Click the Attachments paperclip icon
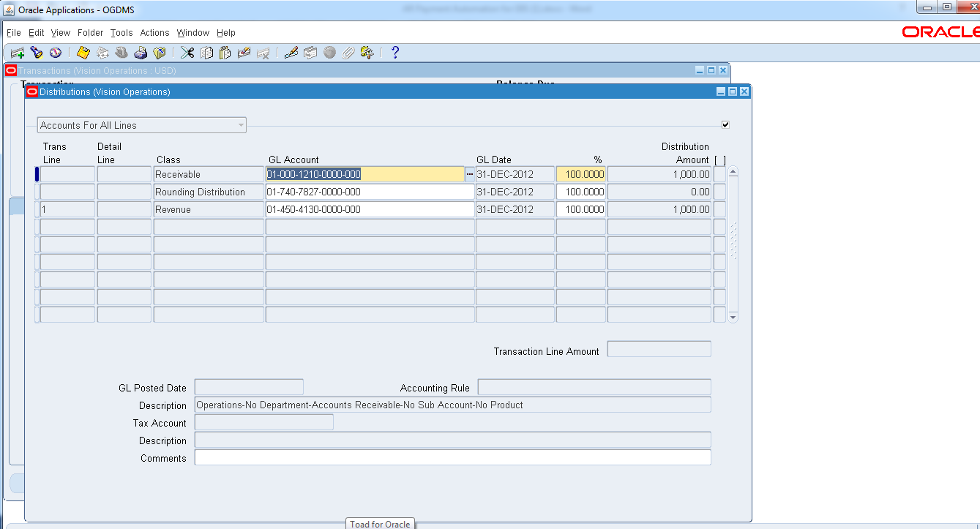 [348, 53]
